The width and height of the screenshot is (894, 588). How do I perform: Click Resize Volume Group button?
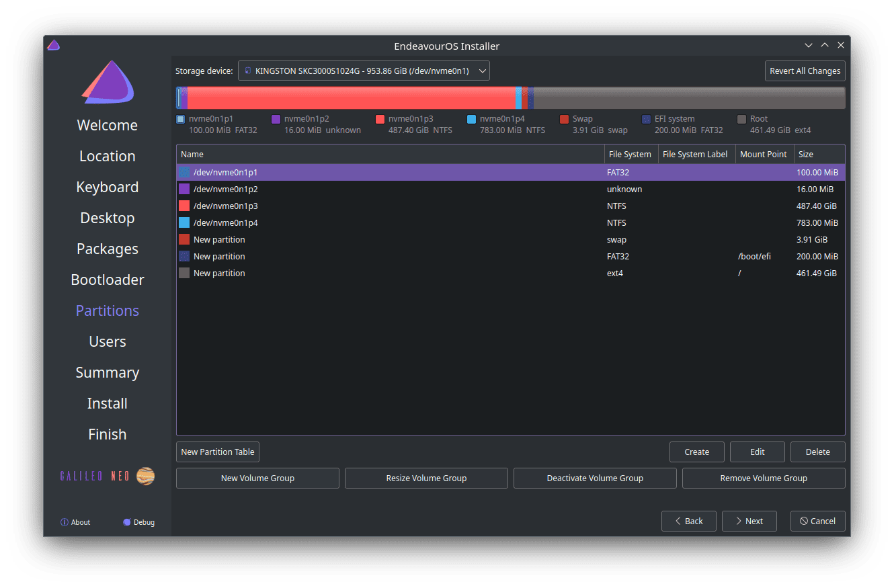click(x=426, y=478)
